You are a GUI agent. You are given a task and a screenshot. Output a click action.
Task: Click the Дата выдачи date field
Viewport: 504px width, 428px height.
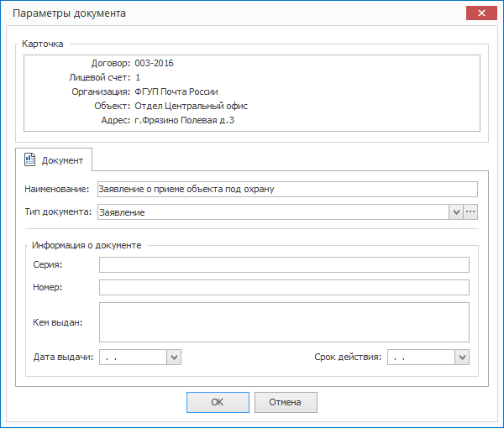click(x=133, y=357)
